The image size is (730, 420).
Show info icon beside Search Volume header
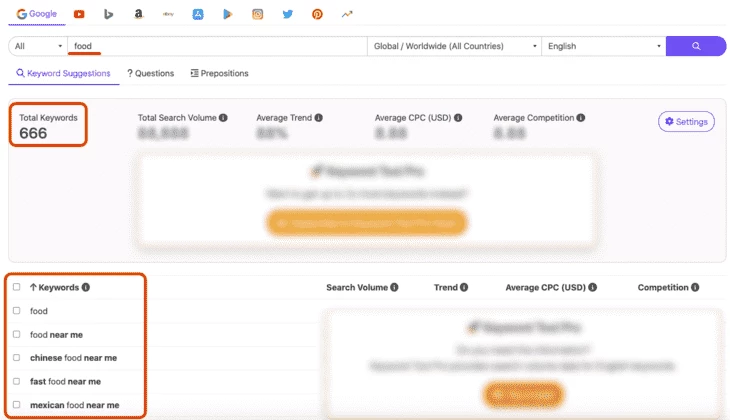[394, 287]
